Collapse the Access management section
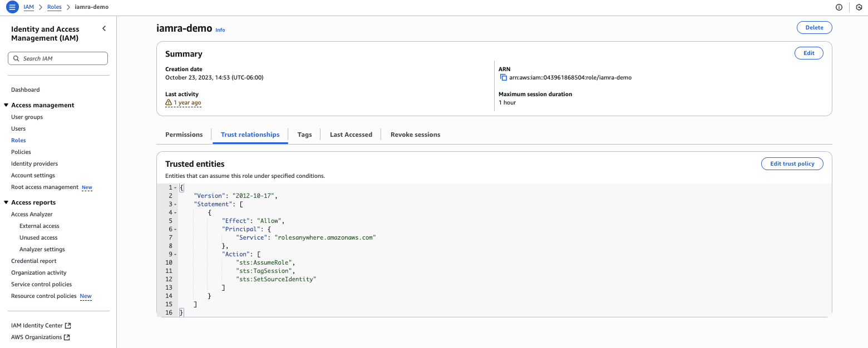The height and width of the screenshot is (348, 868). pyautogui.click(x=6, y=105)
